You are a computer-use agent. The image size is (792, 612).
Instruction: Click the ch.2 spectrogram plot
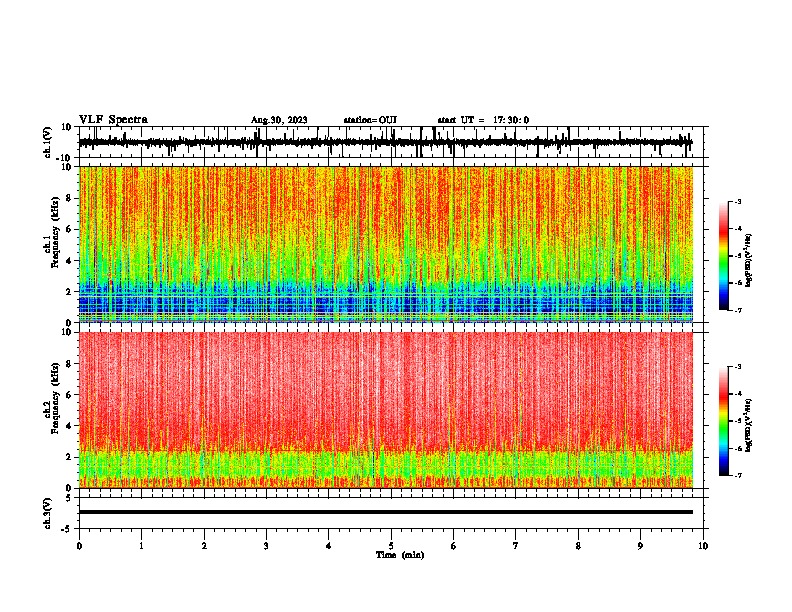(386, 410)
